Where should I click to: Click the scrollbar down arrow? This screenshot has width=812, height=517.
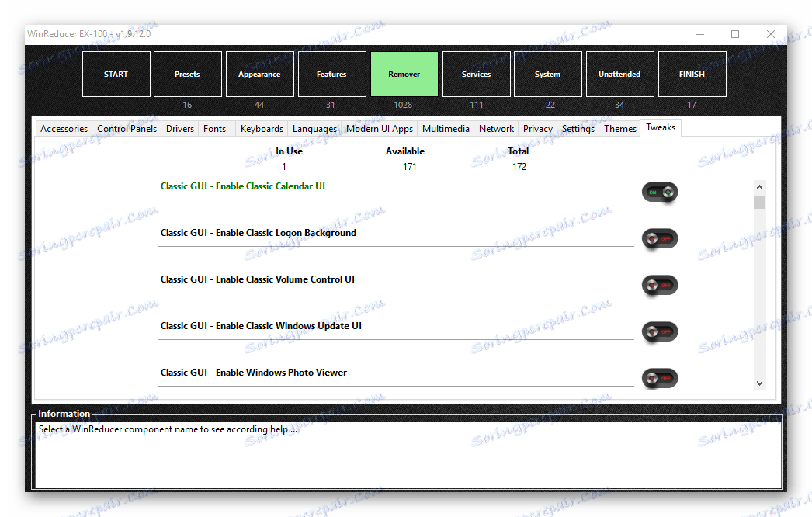tap(759, 383)
